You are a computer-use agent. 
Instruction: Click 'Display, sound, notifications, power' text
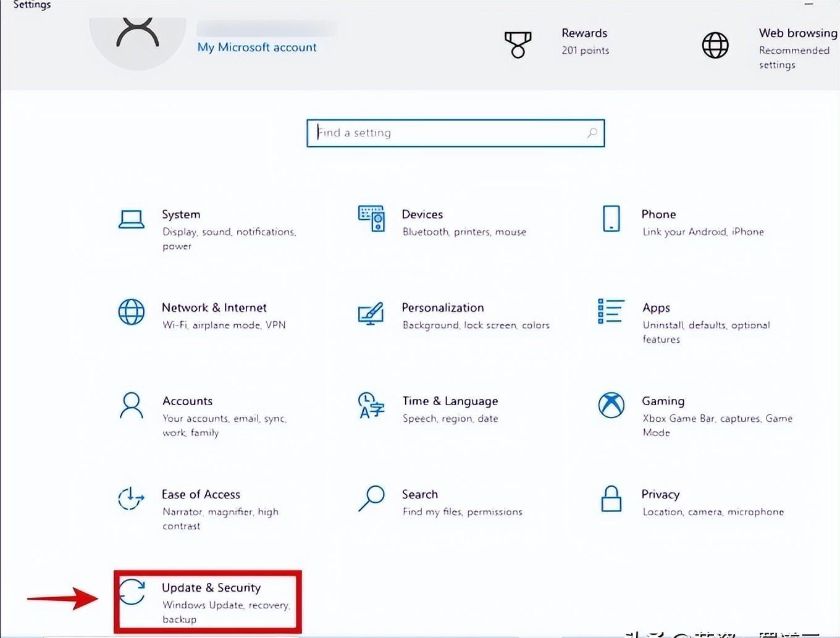pos(229,239)
